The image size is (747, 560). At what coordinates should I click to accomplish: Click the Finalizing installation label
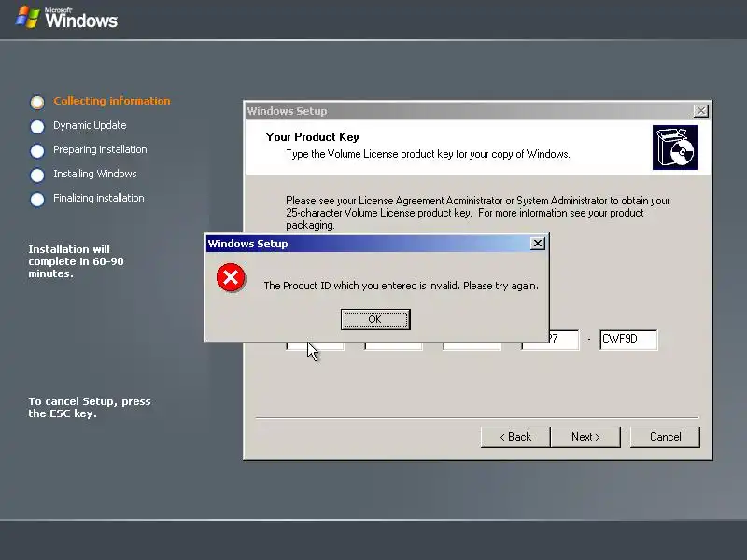(x=99, y=198)
